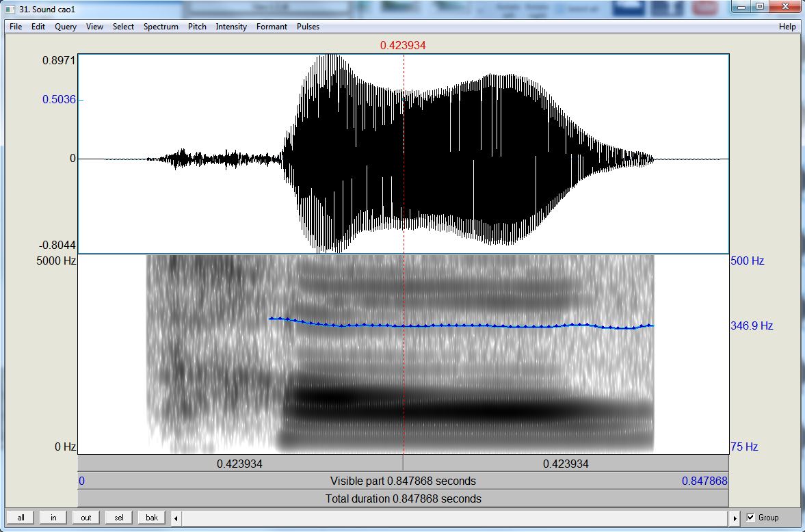Click the blue pitch contour in spectrogram

point(461,325)
